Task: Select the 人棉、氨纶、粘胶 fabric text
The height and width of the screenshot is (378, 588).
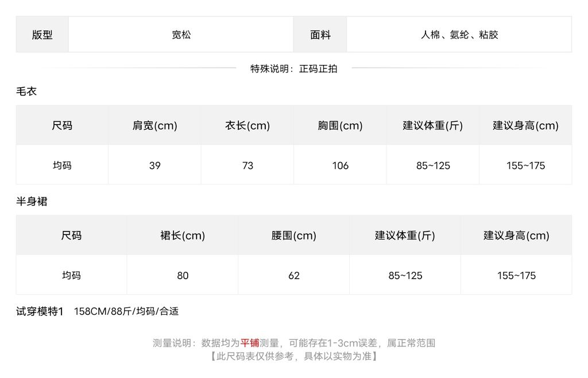Action: (x=459, y=35)
